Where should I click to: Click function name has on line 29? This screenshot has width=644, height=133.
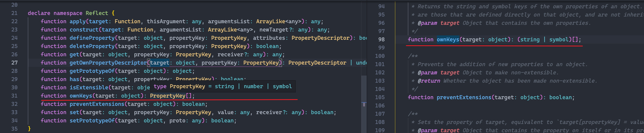click(75, 79)
